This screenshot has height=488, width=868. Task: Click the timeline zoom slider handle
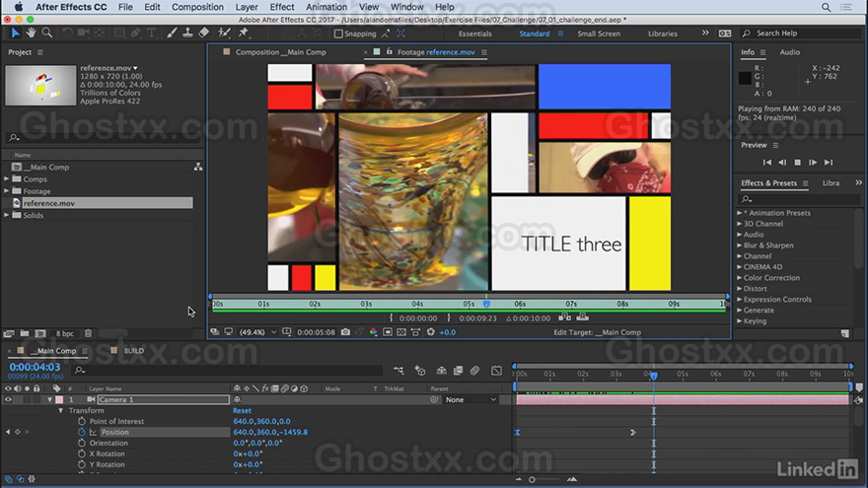click(x=532, y=479)
